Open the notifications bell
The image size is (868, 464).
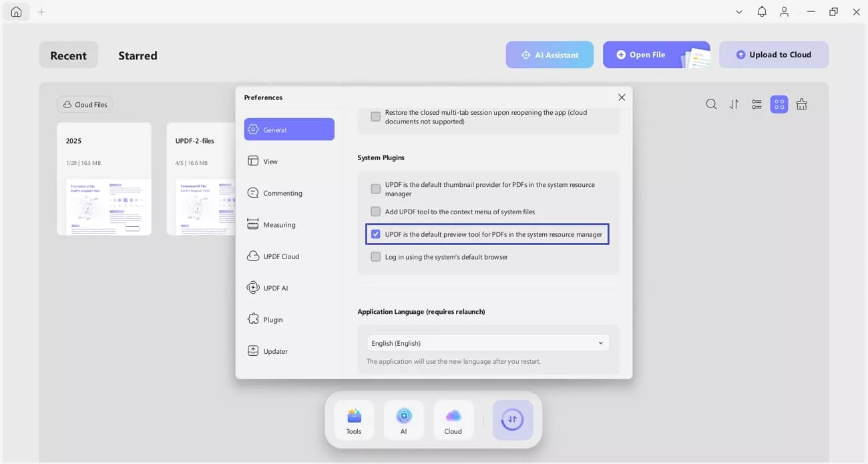point(762,12)
